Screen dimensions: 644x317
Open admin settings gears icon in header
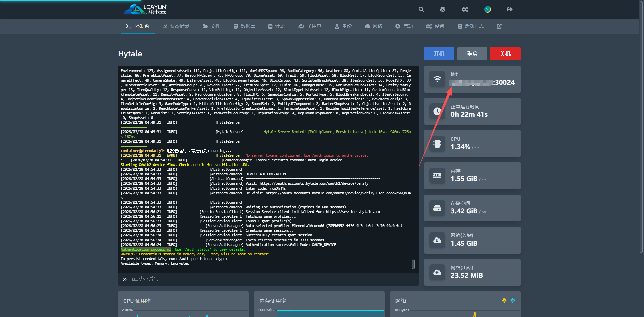465,9
